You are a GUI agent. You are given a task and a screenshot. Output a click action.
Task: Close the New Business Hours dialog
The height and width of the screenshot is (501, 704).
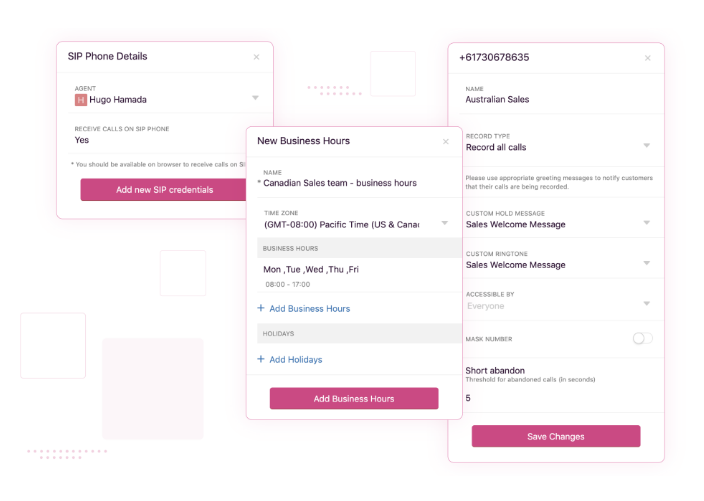pos(446,142)
